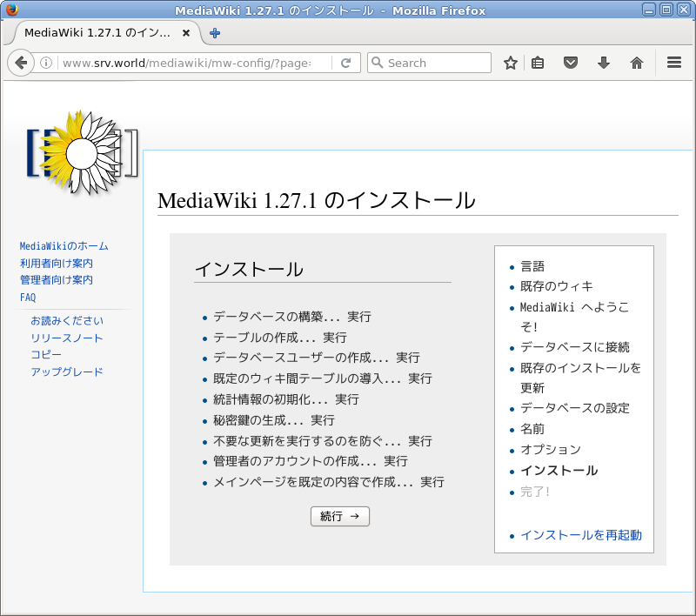The image size is (696, 616).
Task: Open MediaWikiのホーム link
Action: [64, 246]
